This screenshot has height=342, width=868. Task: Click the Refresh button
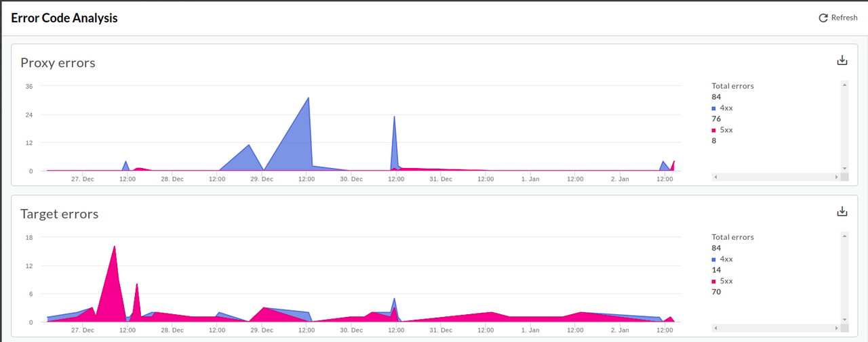pyautogui.click(x=838, y=18)
